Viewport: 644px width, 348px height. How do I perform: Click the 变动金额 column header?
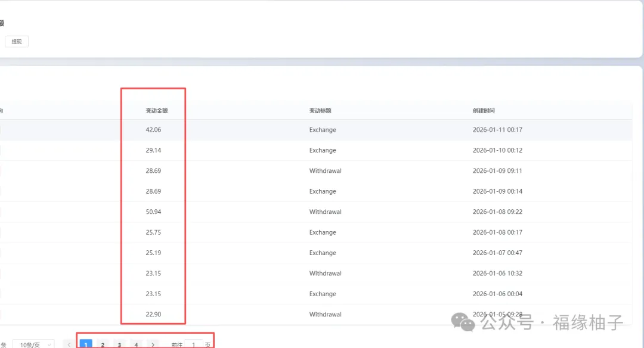click(156, 111)
